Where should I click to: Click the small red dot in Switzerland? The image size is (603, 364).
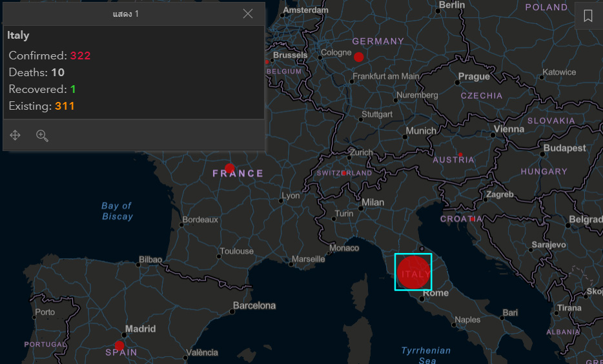point(344,173)
